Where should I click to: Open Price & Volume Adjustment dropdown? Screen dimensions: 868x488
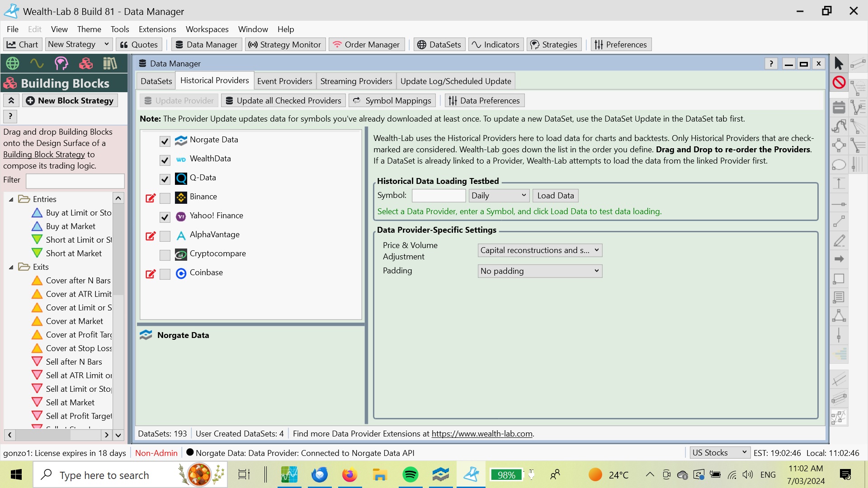click(x=540, y=250)
